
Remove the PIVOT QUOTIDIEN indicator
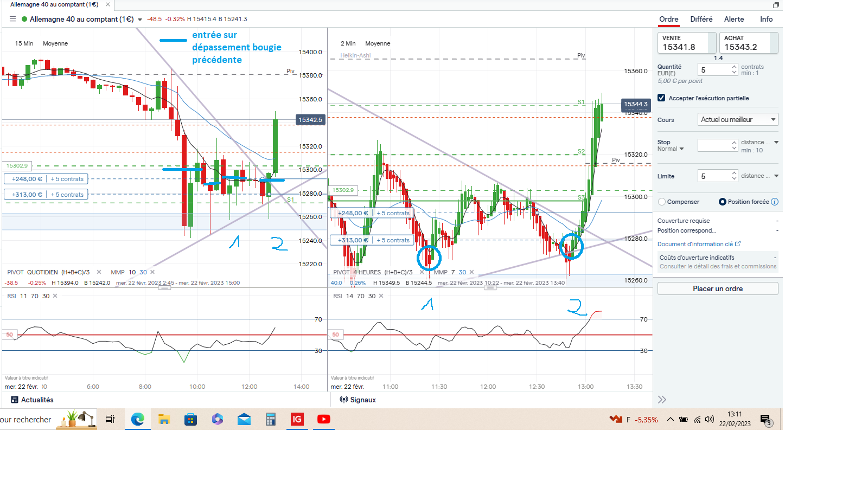point(99,272)
